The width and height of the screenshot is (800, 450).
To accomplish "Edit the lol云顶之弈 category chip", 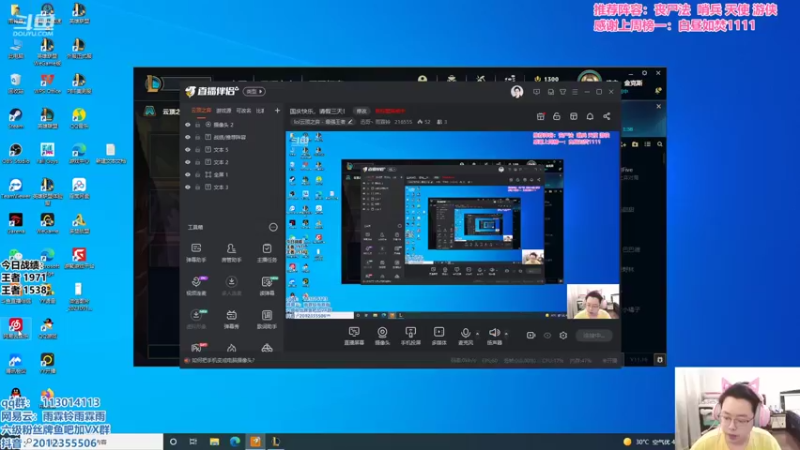I will click(322, 122).
